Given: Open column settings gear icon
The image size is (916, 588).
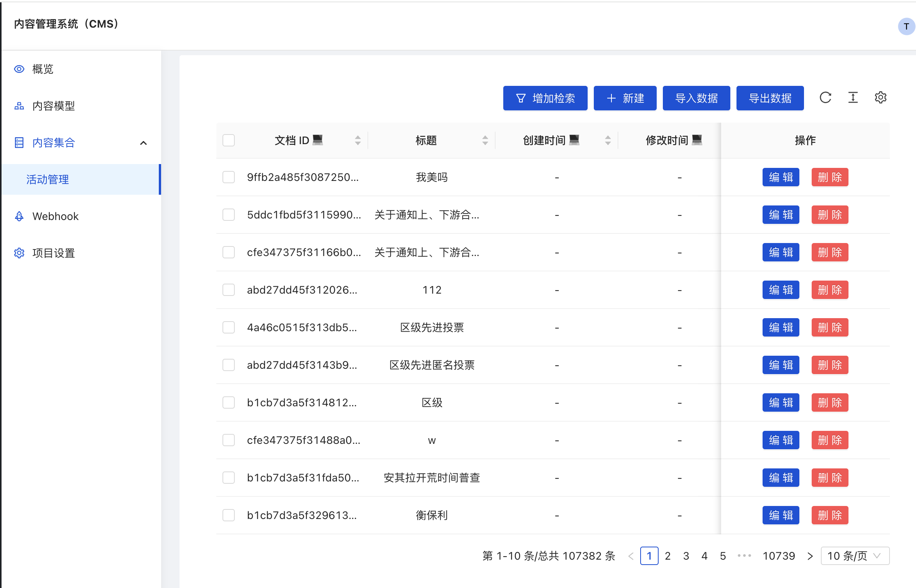Looking at the screenshot, I should point(880,98).
